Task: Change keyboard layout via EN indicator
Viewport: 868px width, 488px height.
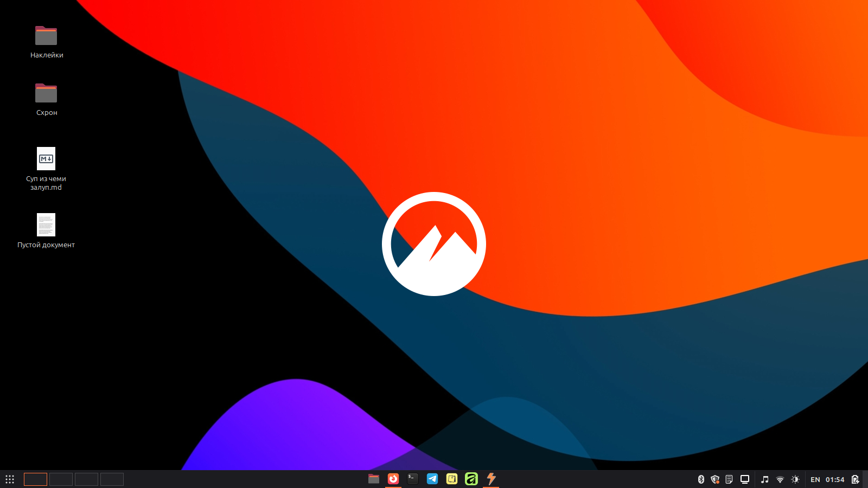Action: 815,479
